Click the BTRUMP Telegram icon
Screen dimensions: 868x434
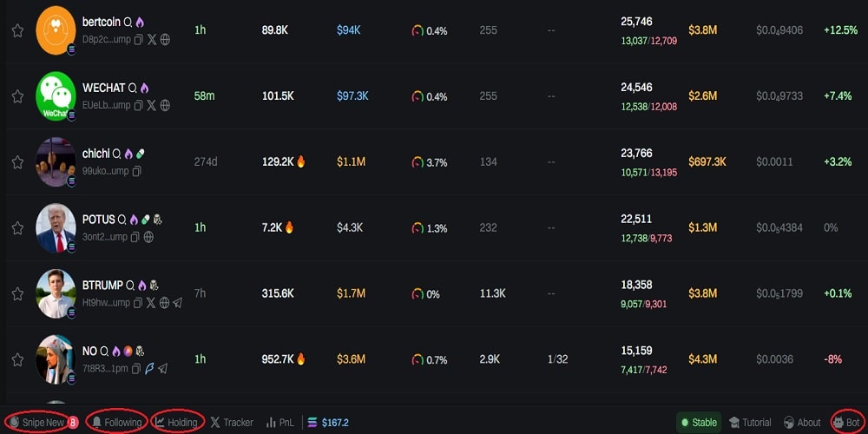click(x=177, y=303)
